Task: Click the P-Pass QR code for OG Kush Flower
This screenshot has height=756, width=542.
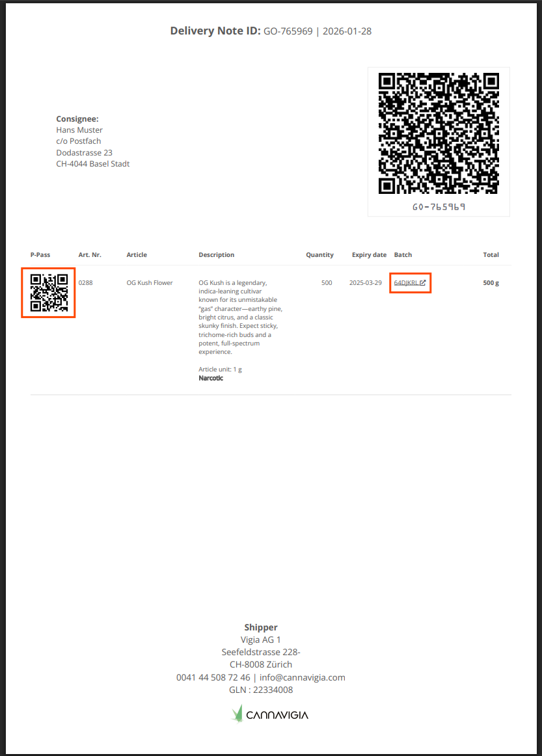Action: click(x=49, y=293)
